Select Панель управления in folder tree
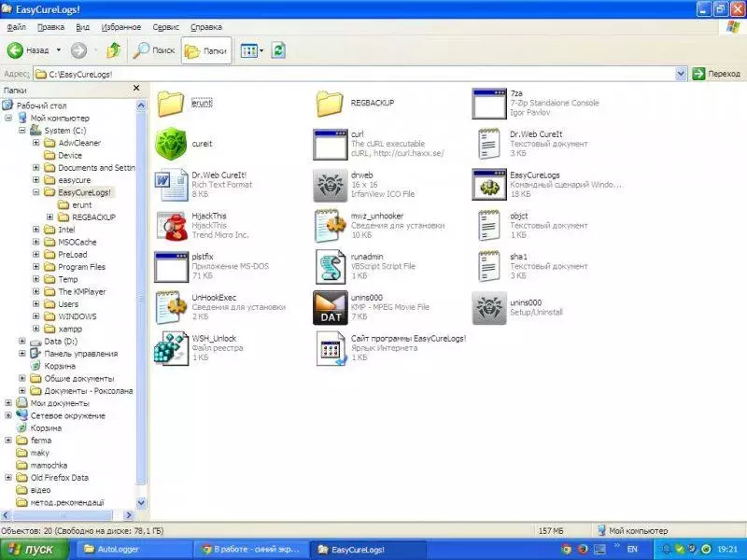This screenshot has height=560, width=747. 74,354
